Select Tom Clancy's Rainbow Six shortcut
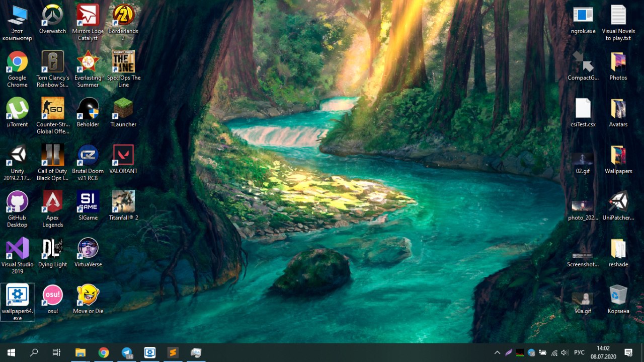Screen dimensions: 644x362 coord(52,69)
